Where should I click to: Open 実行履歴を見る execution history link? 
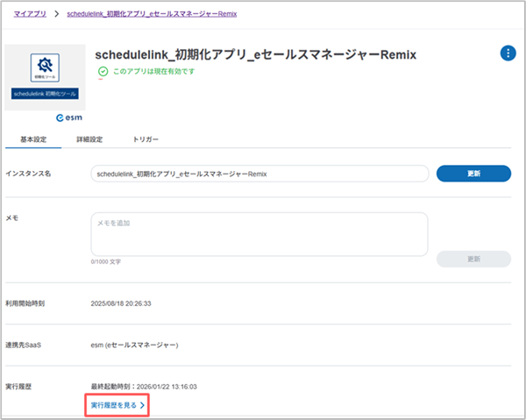point(113,405)
